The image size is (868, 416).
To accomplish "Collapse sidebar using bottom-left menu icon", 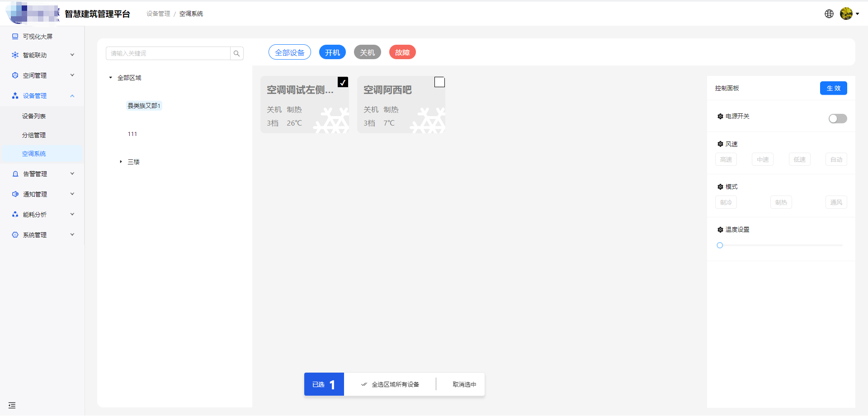I will tap(12, 405).
